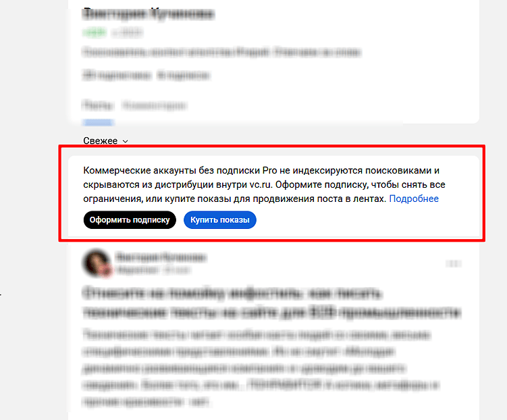This screenshot has width=507, height=420.
Task: Open the Подробнее link
Action: tap(414, 199)
